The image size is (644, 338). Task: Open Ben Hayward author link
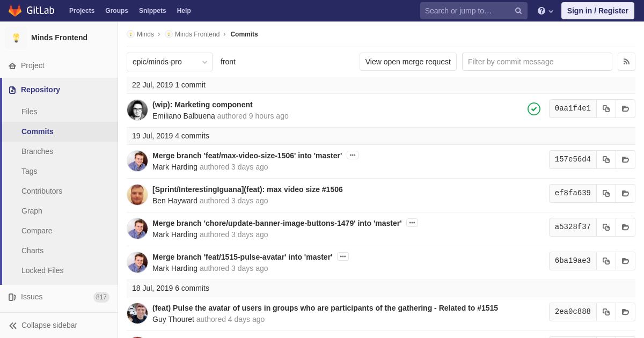tap(175, 201)
